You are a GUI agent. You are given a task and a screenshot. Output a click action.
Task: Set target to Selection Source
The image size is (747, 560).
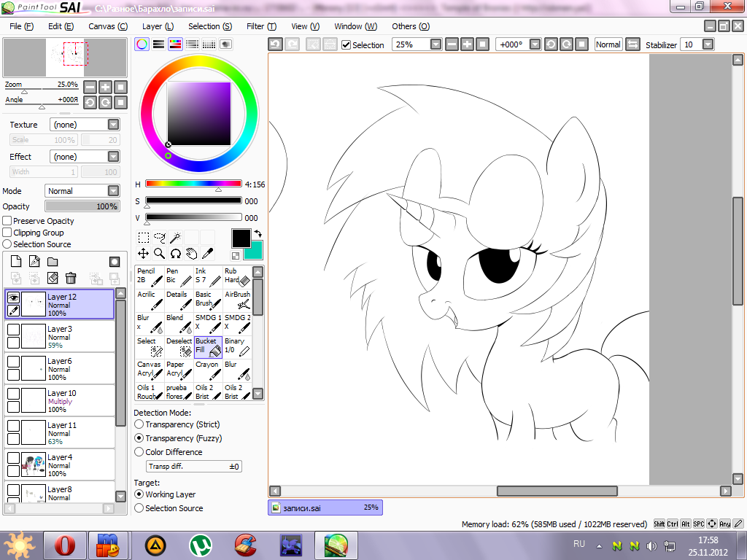139,508
